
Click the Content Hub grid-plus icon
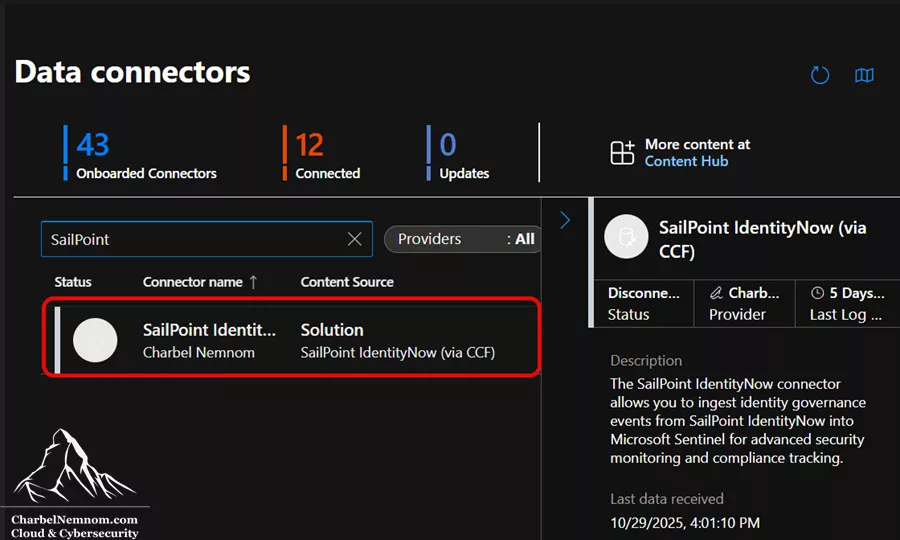click(x=622, y=153)
